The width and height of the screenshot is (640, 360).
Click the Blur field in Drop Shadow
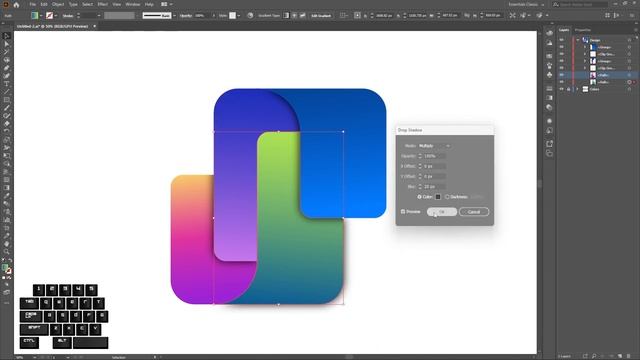435,187
